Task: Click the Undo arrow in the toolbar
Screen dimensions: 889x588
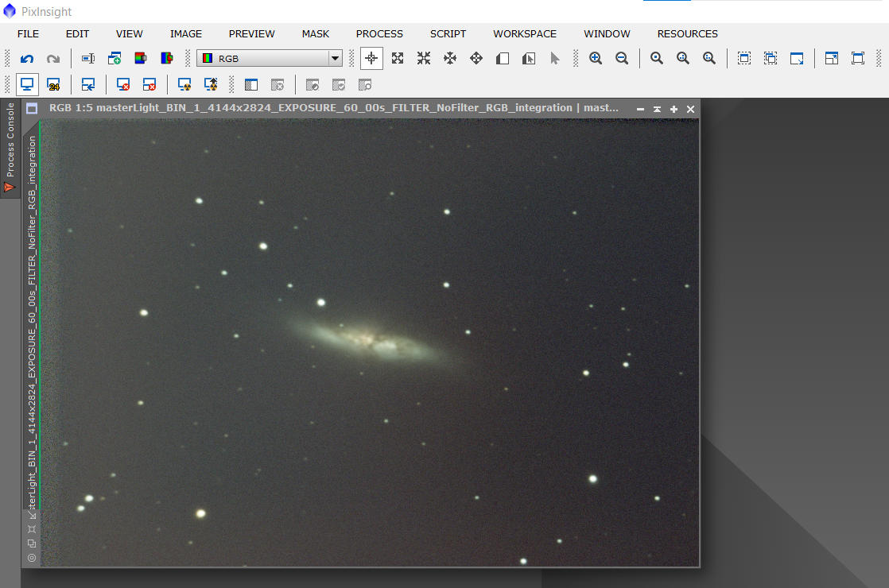Action: pos(27,59)
